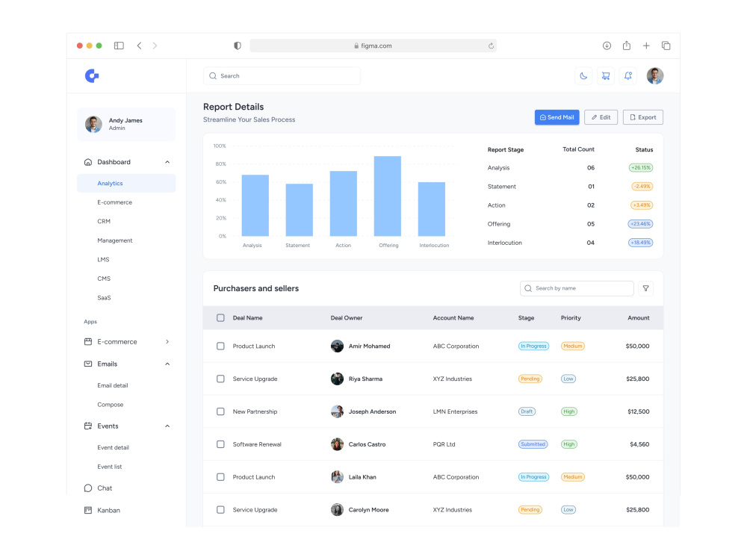The image size is (747, 560).
Task: Open the Event list item
Action: [x=110, y=467]
